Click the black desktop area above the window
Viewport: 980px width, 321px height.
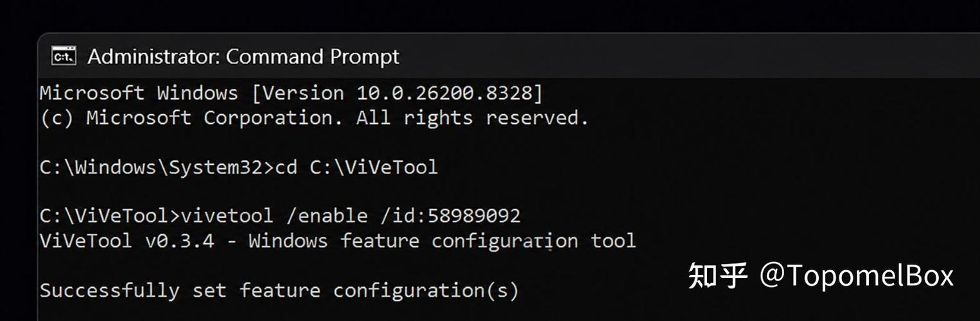[490, 15]
